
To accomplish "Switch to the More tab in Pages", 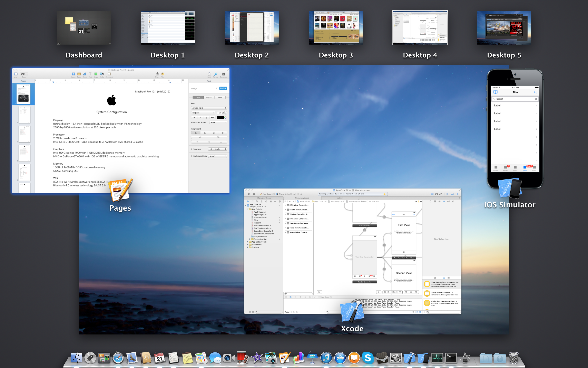I will tap(220, 97).
